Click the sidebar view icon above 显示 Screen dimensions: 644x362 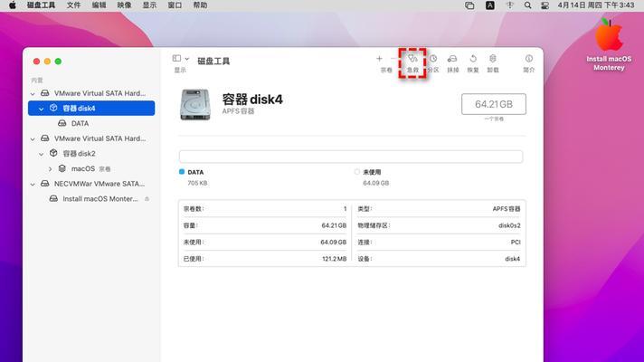(176, 58)
